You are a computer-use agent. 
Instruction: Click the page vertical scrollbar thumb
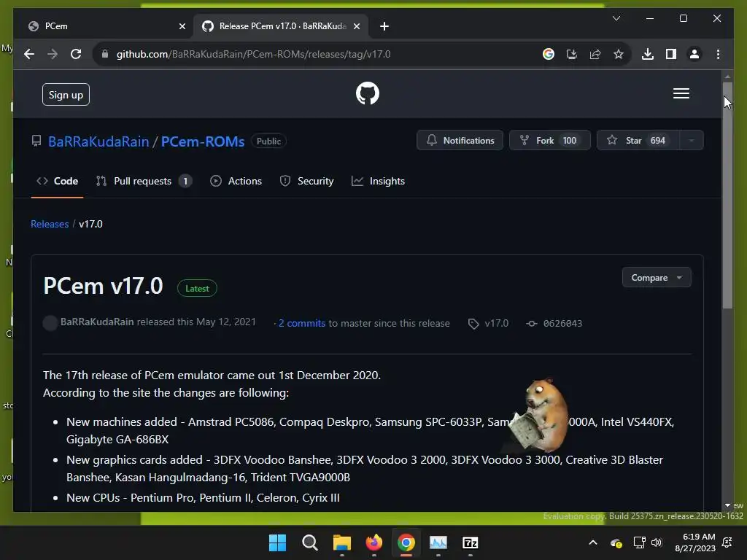(x=727, y=195)
